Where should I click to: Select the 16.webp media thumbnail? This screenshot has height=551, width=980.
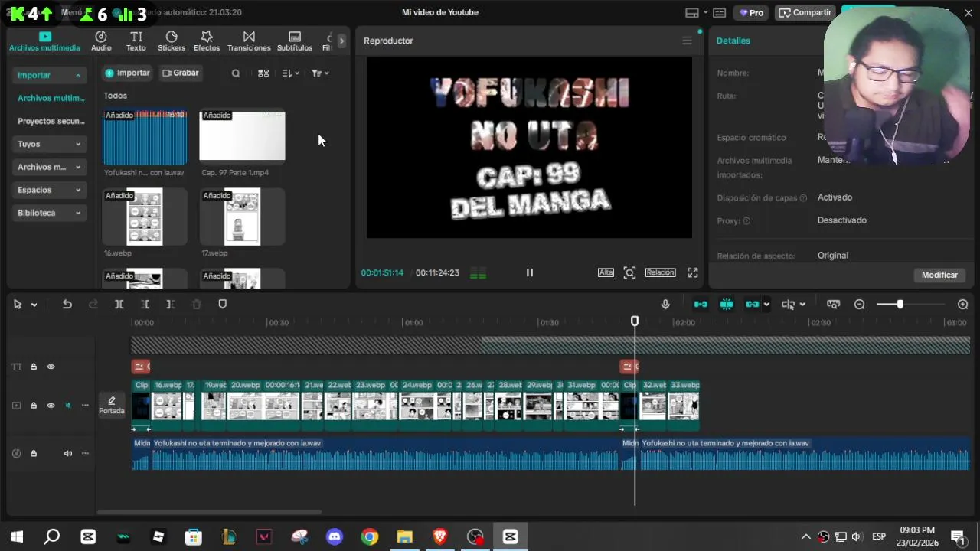tap(145, 217)
